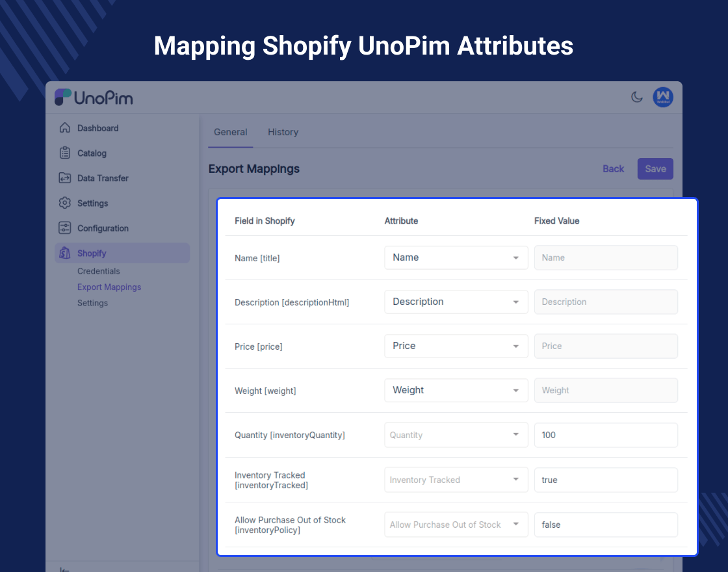728x572 pixels.
Task: Switch to the General tab
Action: click(x=230, y=132)
